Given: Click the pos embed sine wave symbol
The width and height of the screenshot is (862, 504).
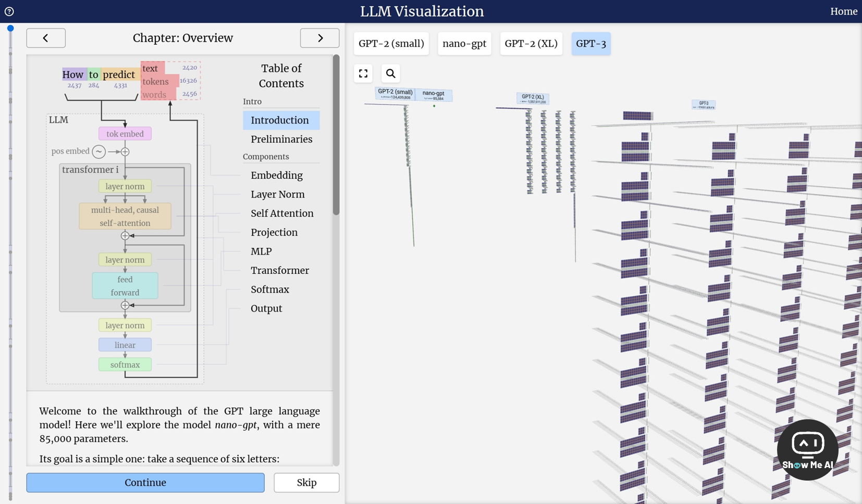Looking at the screenshot, I should (98, 152).
